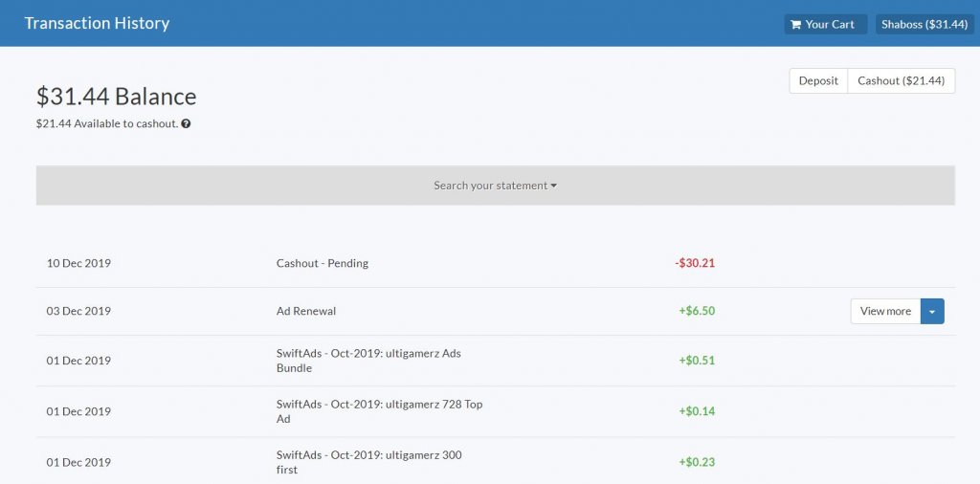
Task: Click the Deposit button
Action: pyautogui.click(x=818, y=81)
